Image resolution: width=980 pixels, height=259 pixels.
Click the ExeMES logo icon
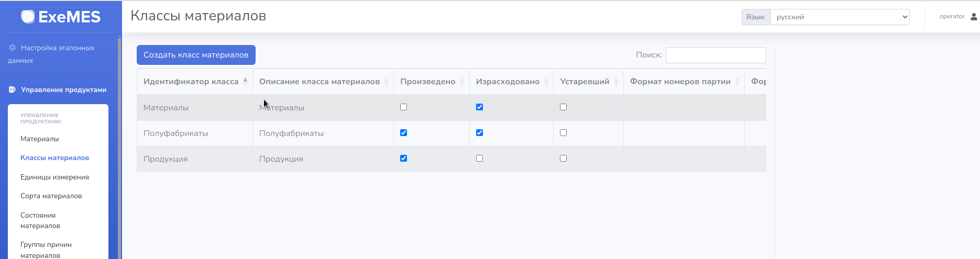click(28, 17)
